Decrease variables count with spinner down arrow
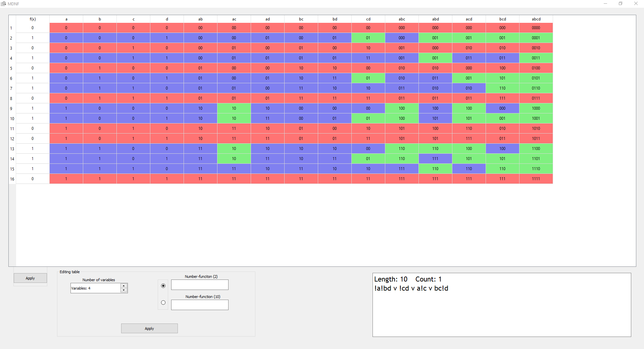 click(x=124, y=290)
